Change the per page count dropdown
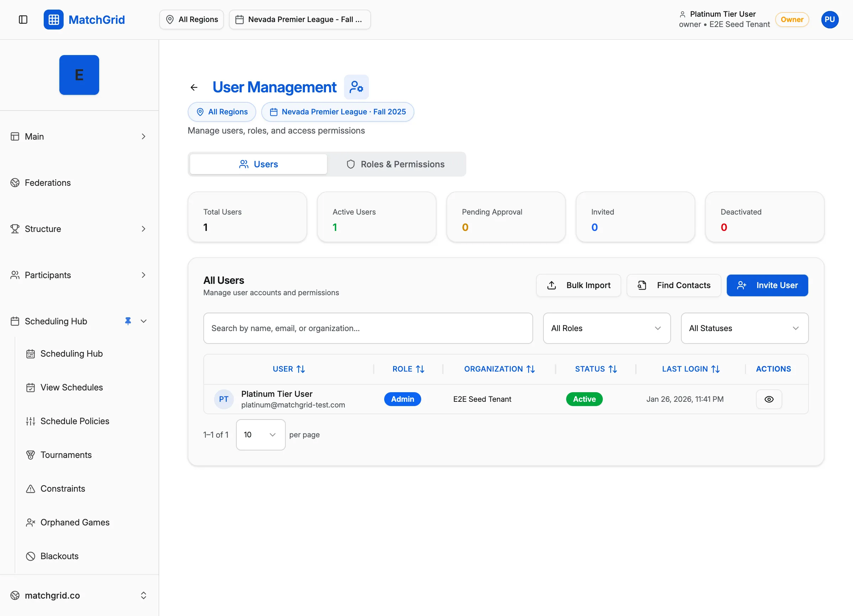The height and width of the screenshot is (616, 853). pyautogui.click(x=260, y=435)
